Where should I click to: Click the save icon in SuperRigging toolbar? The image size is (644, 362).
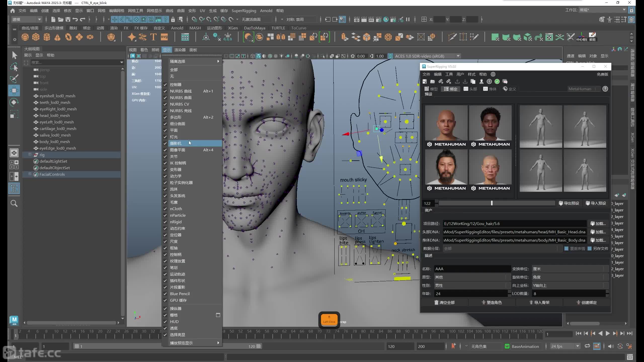pyautogui.click(x=425, y=81)
